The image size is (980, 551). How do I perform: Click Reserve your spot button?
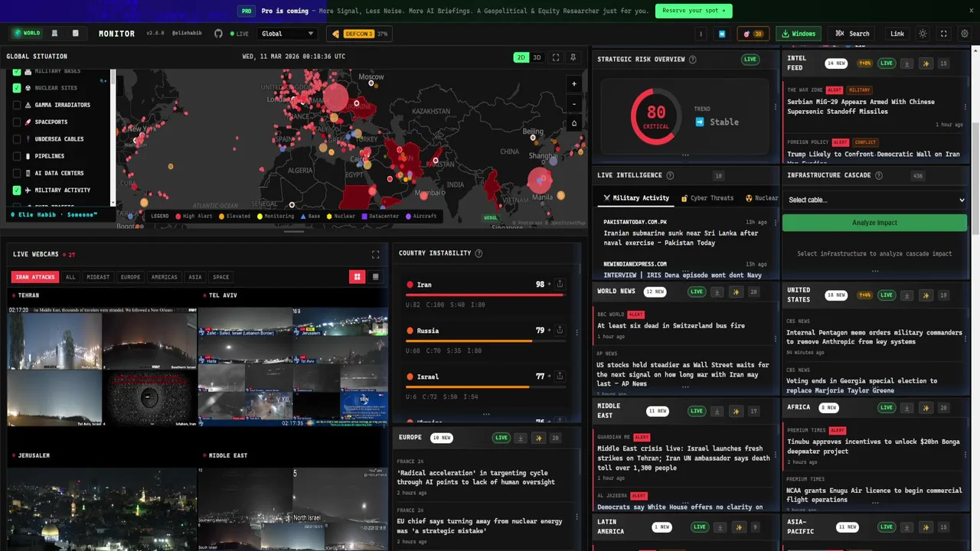pyautogui.click(x=694, y=11)
